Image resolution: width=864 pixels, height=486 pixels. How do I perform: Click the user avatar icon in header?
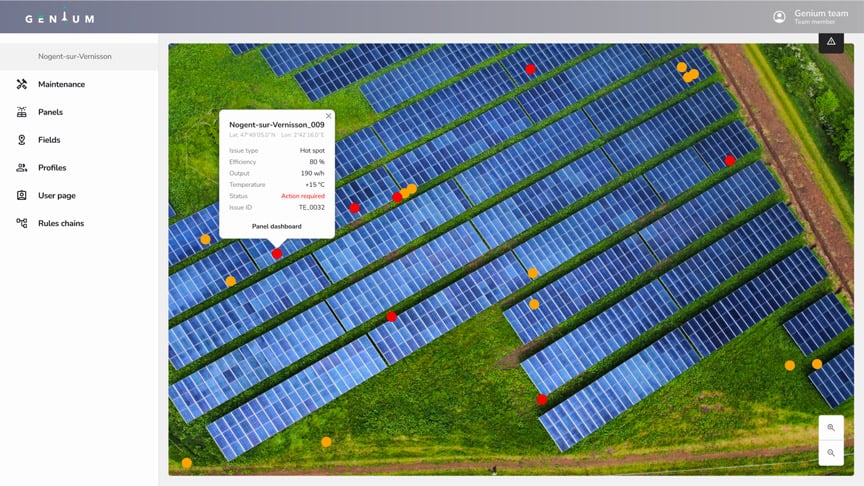(780, 17)
